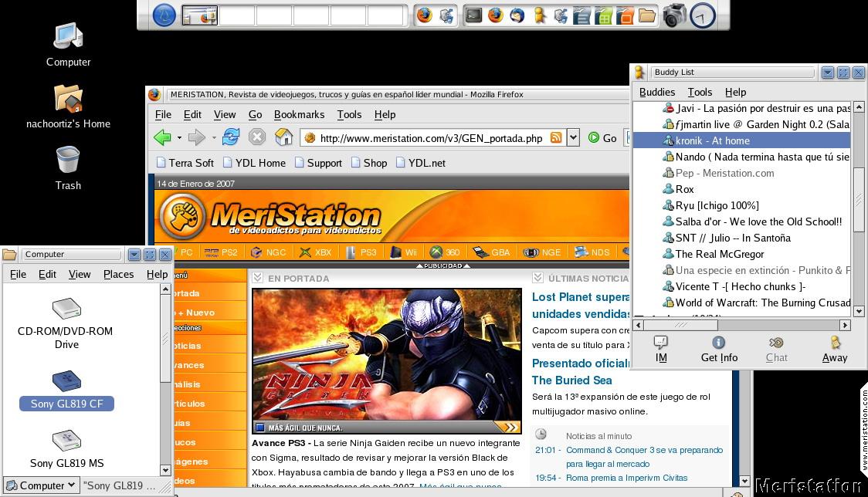Viewport: 868px width, 497px height.
Task: Open Roma premia a Imperivm Civitas link
Action: point(626,478)
